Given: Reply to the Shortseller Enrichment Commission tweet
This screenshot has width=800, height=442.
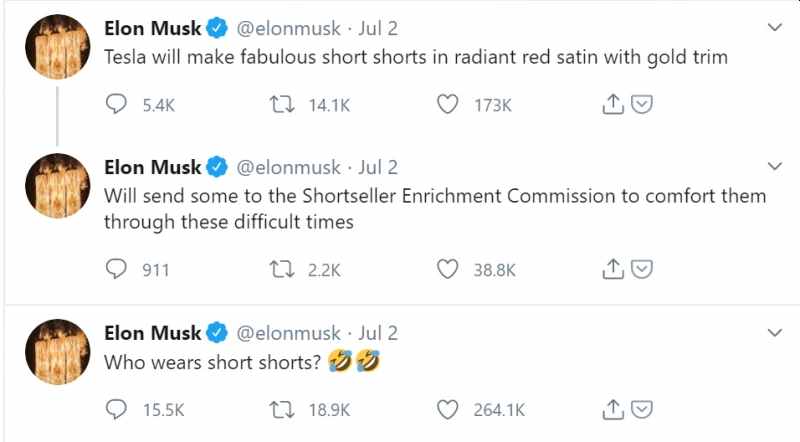Looking at the screenshot, I should (118, 268).
